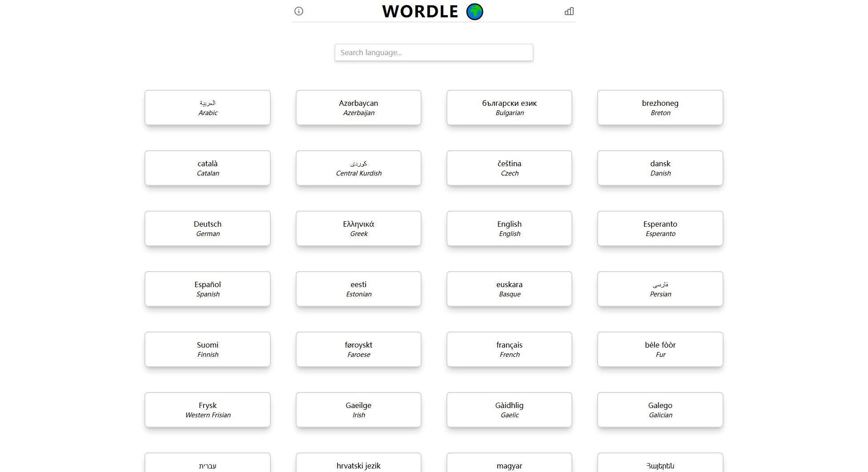Choose Galego (Galician)

click(x=660, y=410)
